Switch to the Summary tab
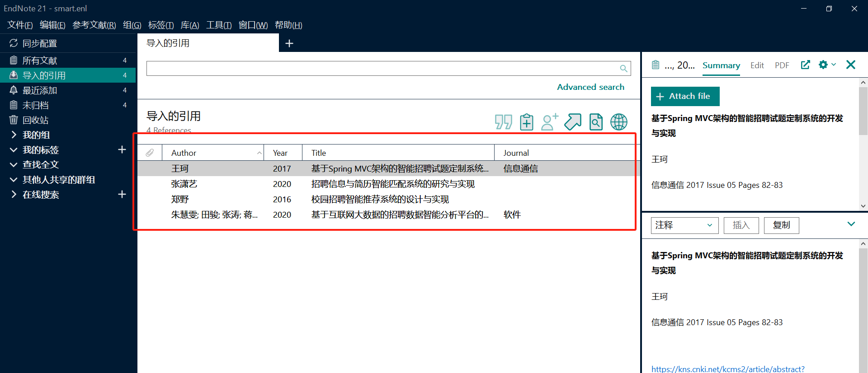 coord(721,65)
